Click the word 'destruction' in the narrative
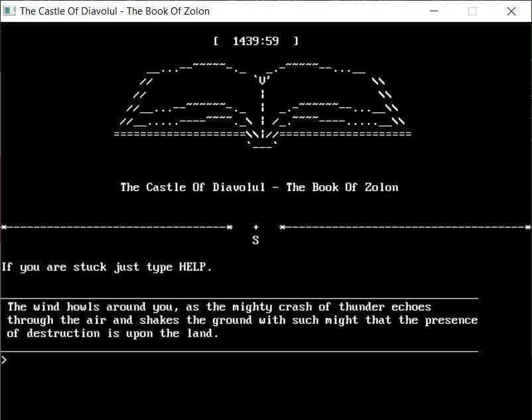532x420 pixels. [x=63, y=333]
